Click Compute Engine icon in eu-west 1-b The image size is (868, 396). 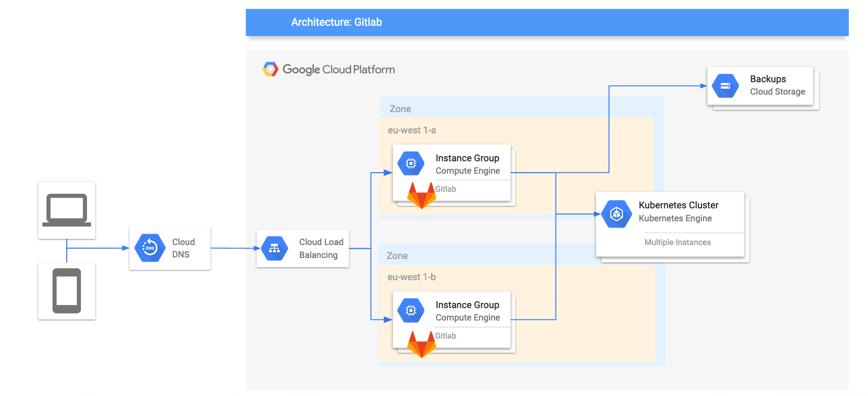click(411, 310)
